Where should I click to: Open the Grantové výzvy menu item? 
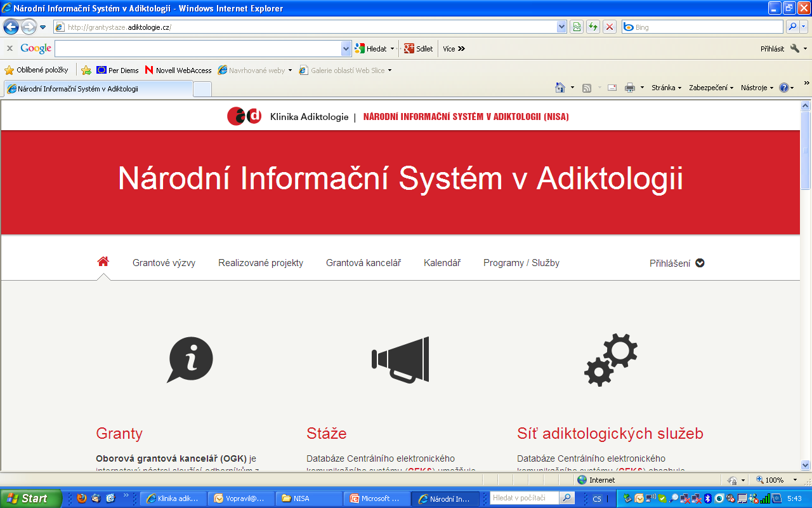[x=164, y=263]
